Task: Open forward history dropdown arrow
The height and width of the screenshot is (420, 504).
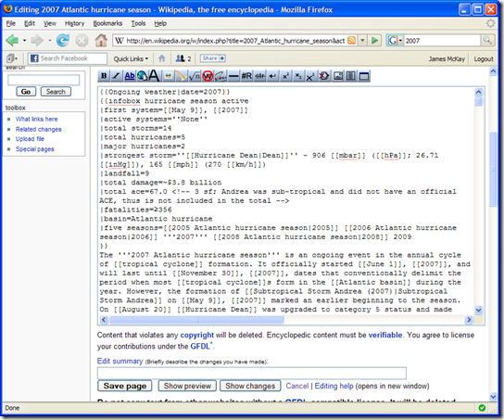Action: [50, 41]
